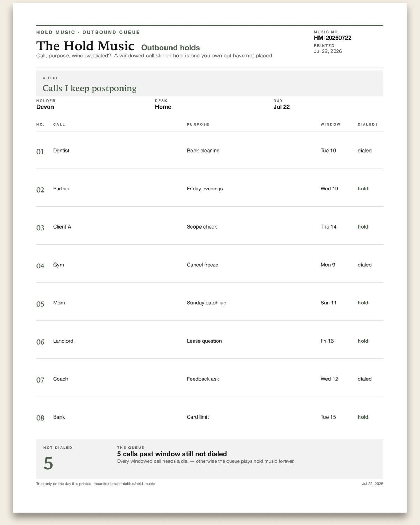The image size is (420, 525).
Task: Click 'The Hold Music' main title
Action: pos(85,46)
